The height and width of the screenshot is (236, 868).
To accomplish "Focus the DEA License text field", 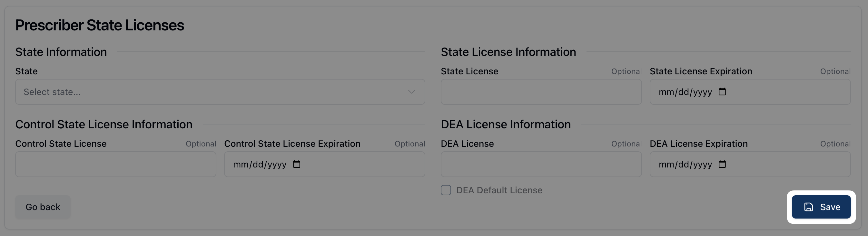I will [x=541, y=164].
